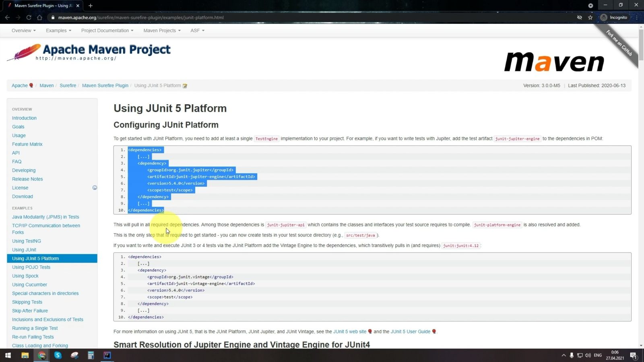Click the address bar URL
644x362 pixels.
pos(141,17)
